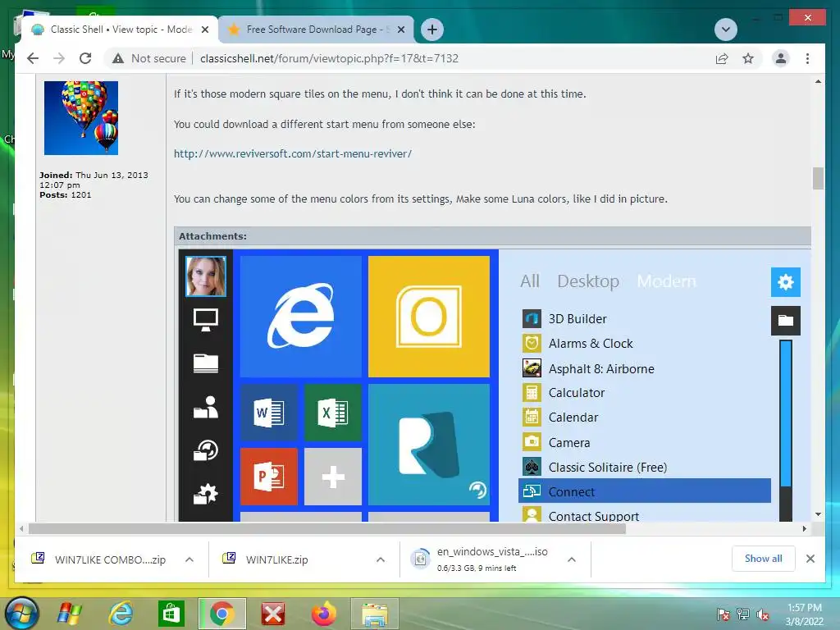The width and height of the screenshot is (840, 630).
Task: Click Show all downloads button
Action: pyautogui.click(x=764, y=559)
